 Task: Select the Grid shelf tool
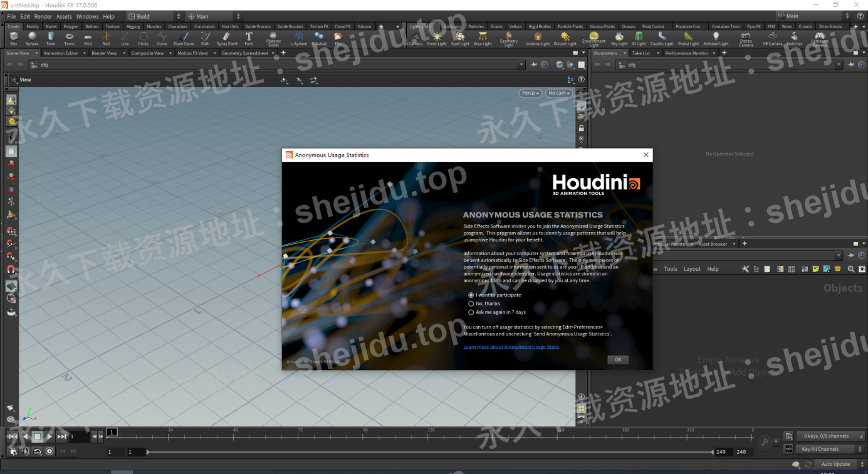(x=88, y=39)
